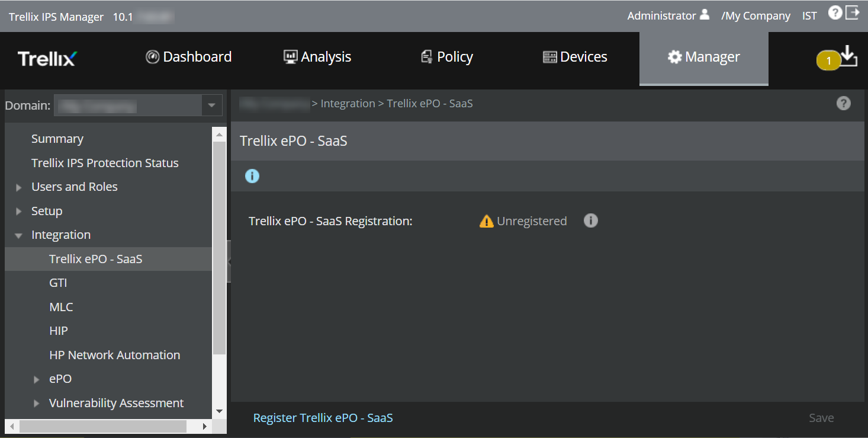Viewport: 868px width, 438px height.
Task: Expand the ePO tree node
Action: point(37,379)
